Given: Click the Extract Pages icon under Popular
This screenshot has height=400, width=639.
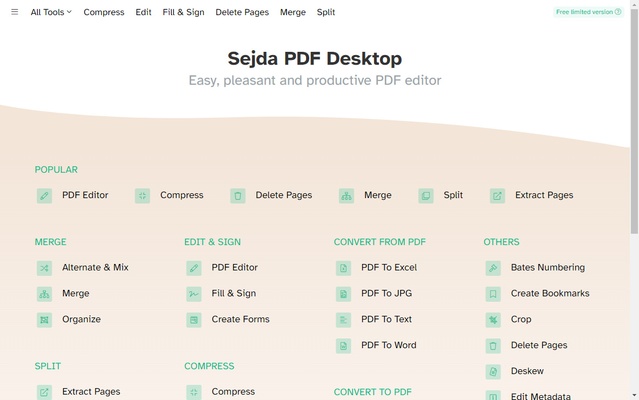Looking at the screenshot, I should (x=498, y=196).
